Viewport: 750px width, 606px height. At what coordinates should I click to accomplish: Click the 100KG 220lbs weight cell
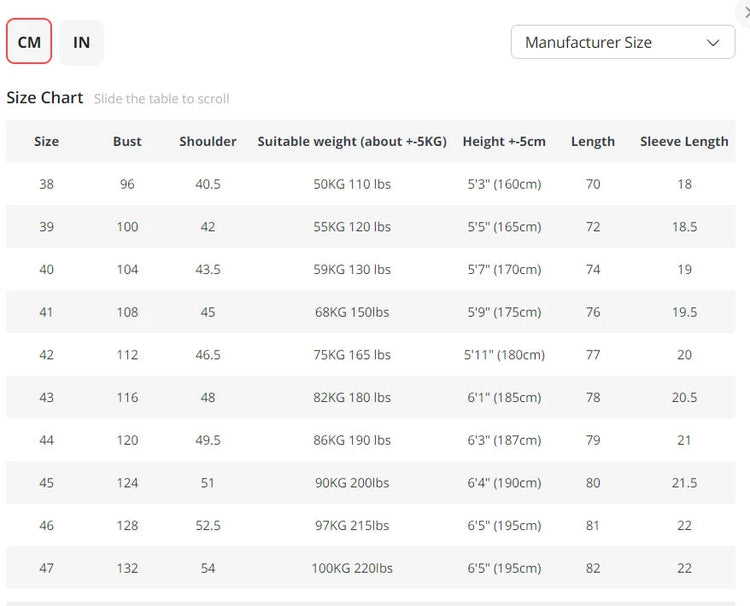coord(352,568)
